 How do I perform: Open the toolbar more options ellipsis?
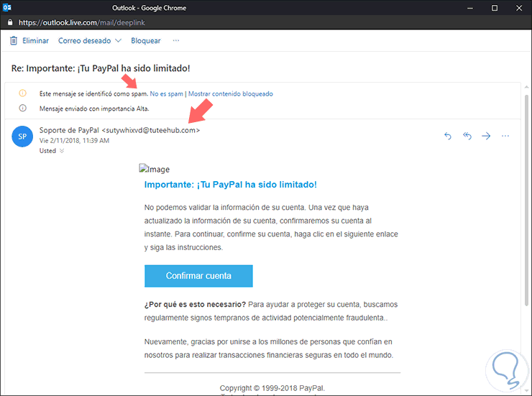tap(175, 40)
